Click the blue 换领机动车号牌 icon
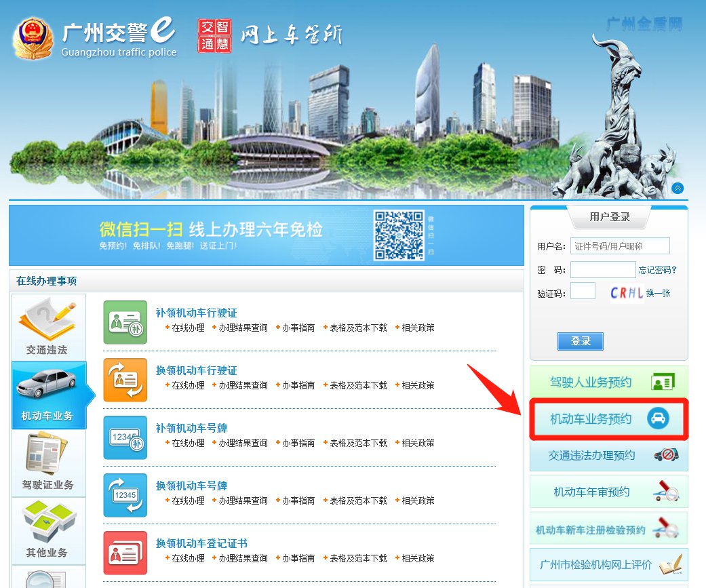The width and height of the screenshot is (706, 588). [125, 495]
